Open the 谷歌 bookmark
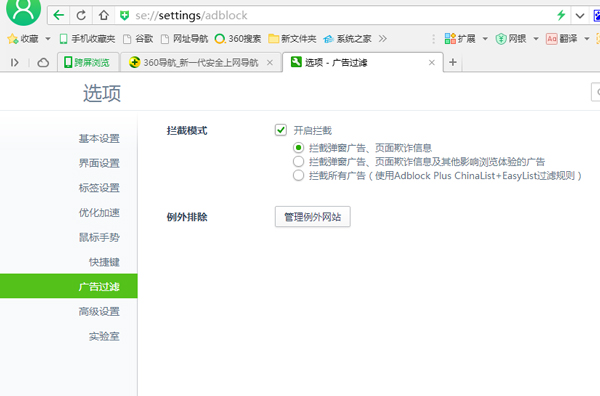The height and width of the screenshot is (396, 600). [x=138, y=39]
